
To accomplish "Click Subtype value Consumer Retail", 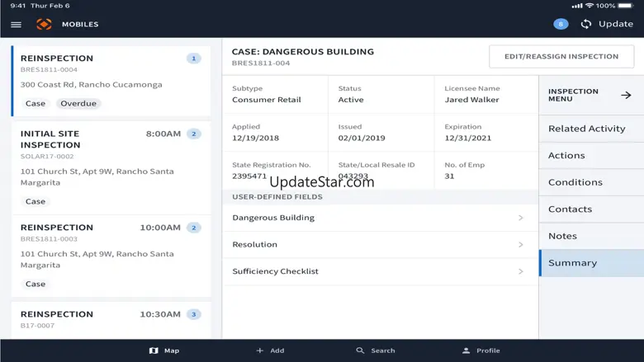I will coord(266,100).
